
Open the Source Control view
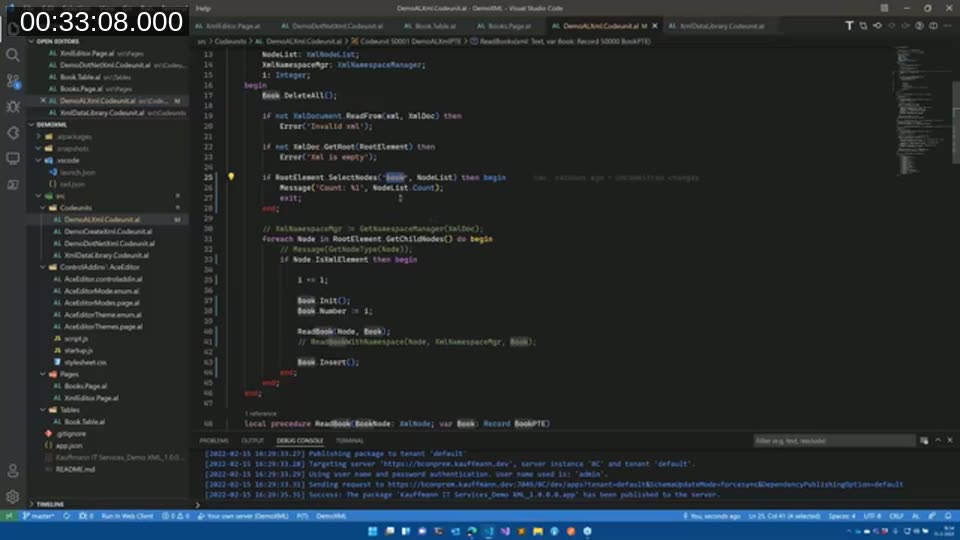pos(12,81)
